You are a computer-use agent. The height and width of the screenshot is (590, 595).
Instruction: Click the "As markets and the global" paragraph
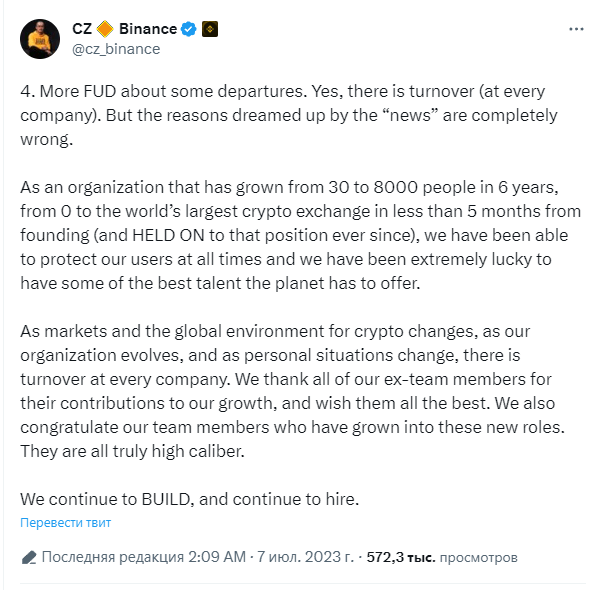click(x=293, y=391)
